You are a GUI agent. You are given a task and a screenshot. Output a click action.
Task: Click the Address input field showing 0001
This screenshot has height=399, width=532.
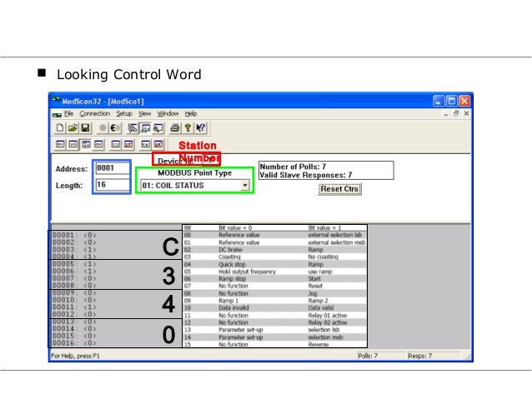113,168
